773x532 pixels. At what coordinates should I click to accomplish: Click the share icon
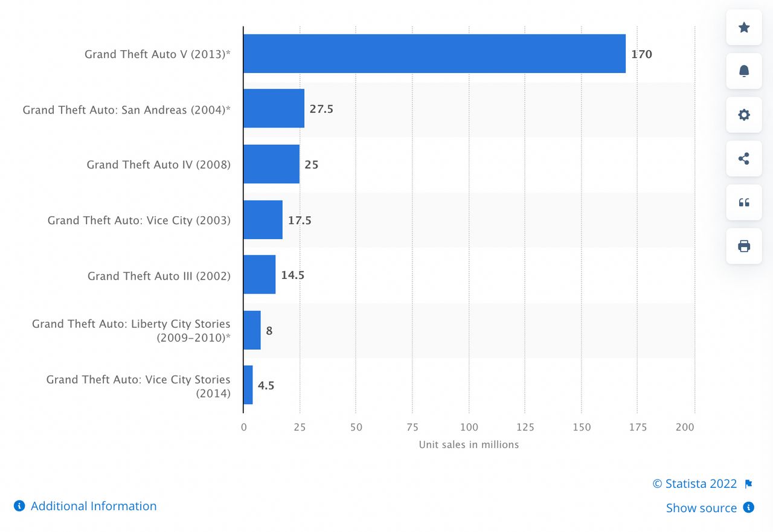click(744, 159)
